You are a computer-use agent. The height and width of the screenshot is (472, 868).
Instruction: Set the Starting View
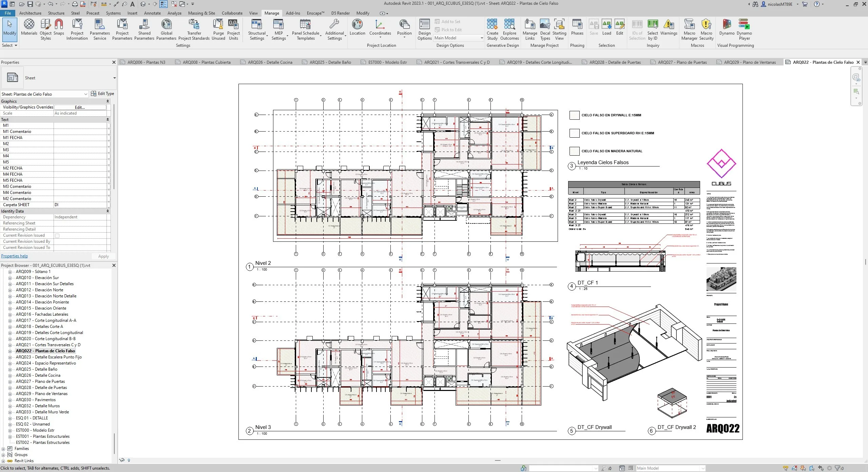[559, 29]
